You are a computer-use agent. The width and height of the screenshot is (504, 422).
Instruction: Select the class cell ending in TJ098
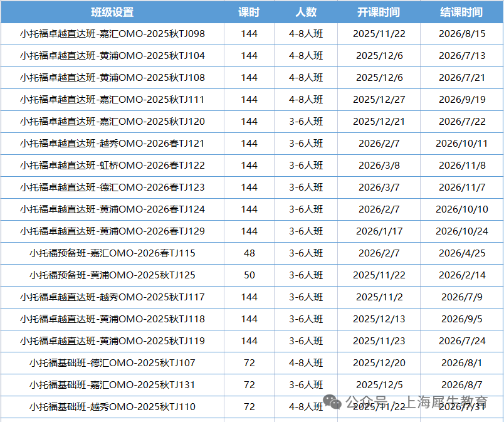click(112, 34)
